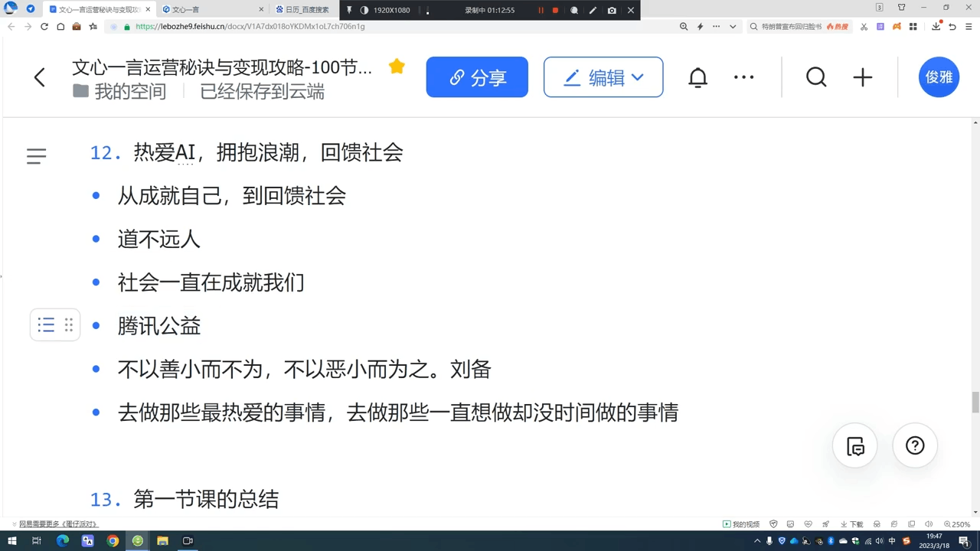Close the recording toolbar

pos(631,10)
